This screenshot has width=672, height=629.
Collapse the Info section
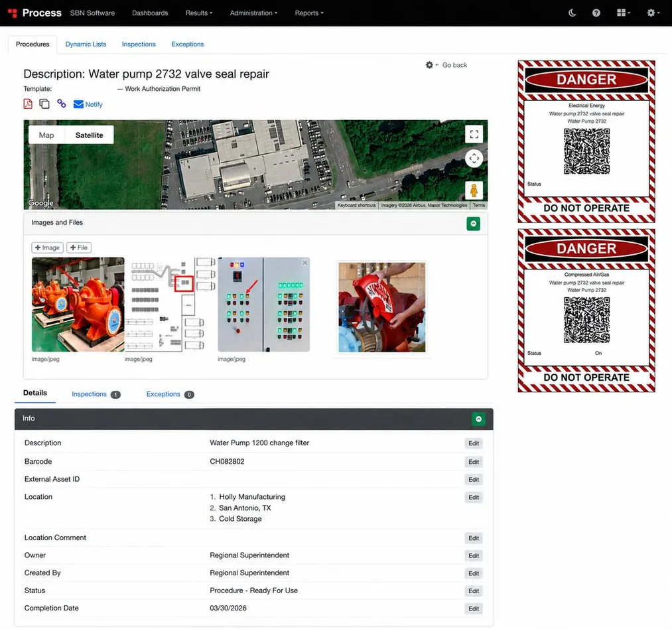coord(478,419)
